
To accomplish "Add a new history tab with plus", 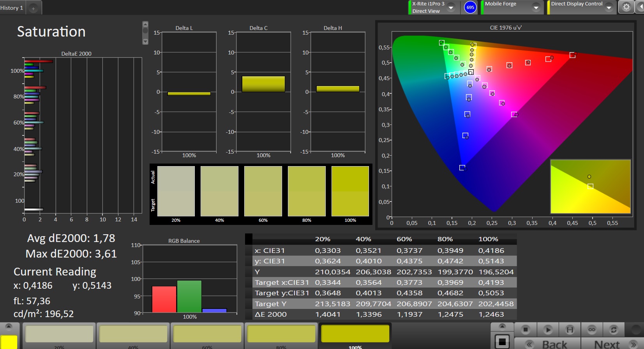I will 34,8.
